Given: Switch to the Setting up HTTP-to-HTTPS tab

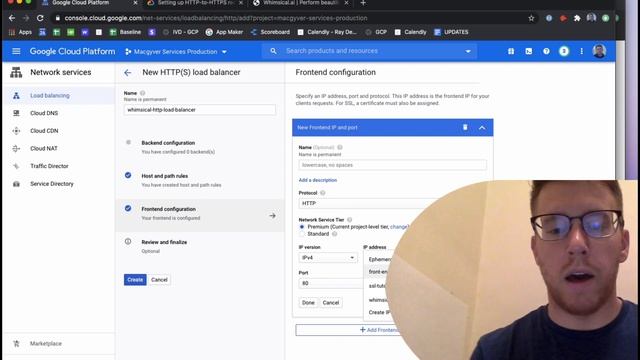Looking at the screenshot, I should point(195,3).
